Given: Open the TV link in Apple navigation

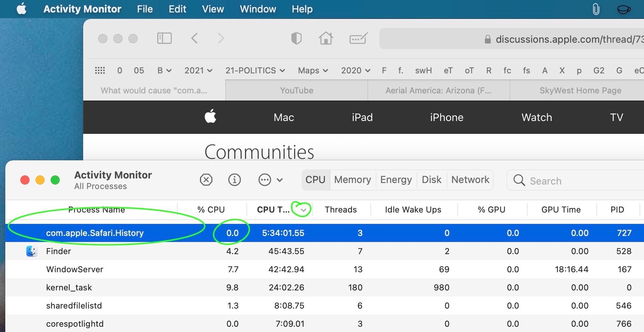Looking at the screenshot, I should pyautogui.click(x=616, y=117).
